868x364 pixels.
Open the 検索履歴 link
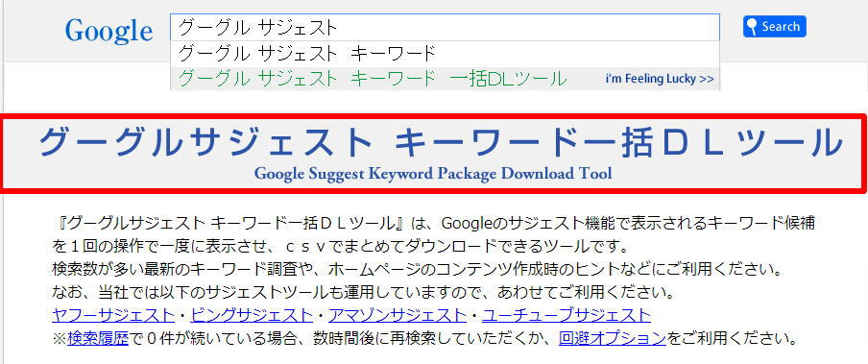[x=98, y=337]
